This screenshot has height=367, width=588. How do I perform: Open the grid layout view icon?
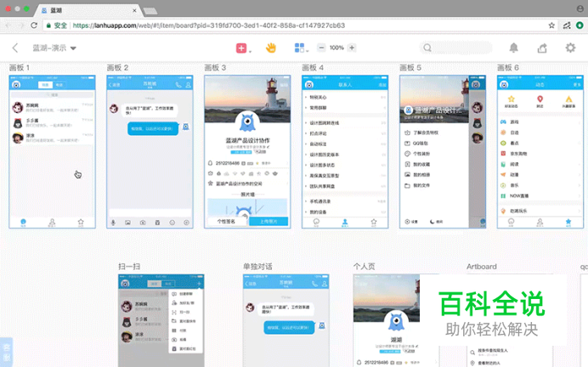[x=299, y=48]
